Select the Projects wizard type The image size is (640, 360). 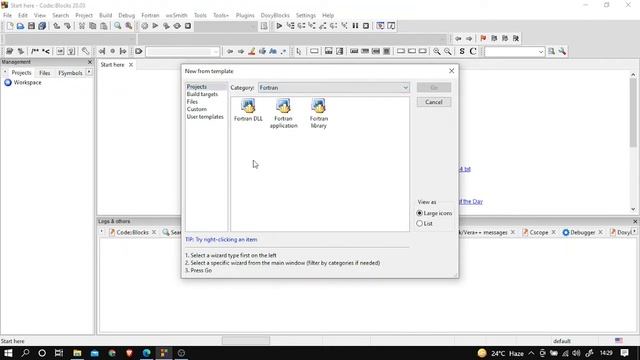(x=197, y=87)
